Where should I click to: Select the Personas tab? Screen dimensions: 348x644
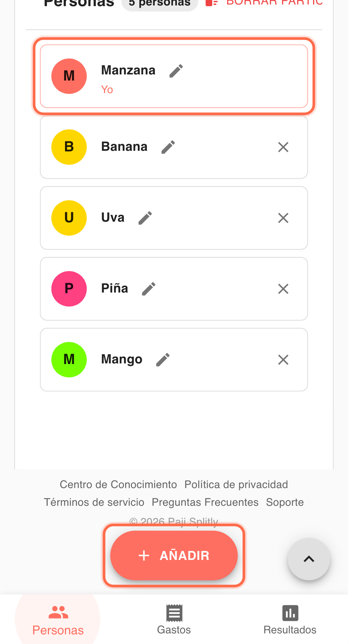pos(58,620)
